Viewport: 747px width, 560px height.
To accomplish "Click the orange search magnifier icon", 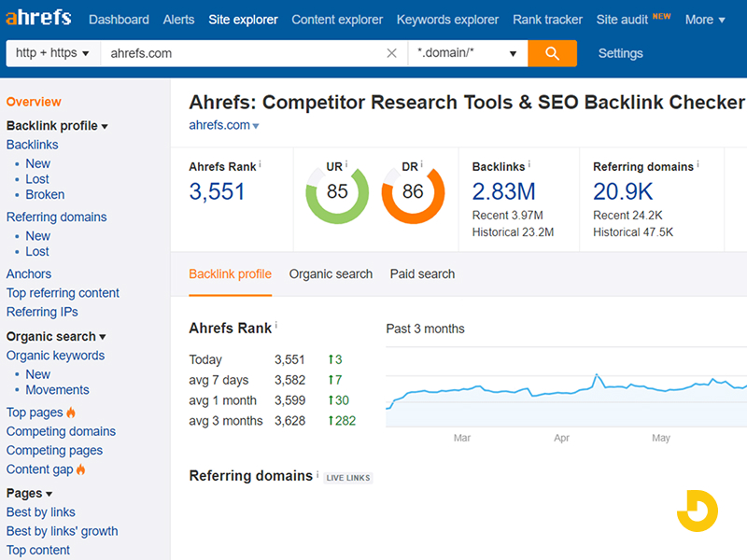I will tap(552, 53).
